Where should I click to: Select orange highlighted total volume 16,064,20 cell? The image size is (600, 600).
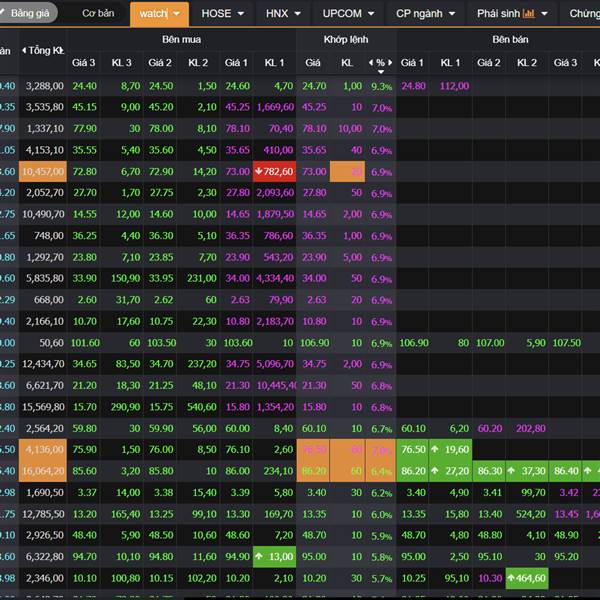point(44,470)
